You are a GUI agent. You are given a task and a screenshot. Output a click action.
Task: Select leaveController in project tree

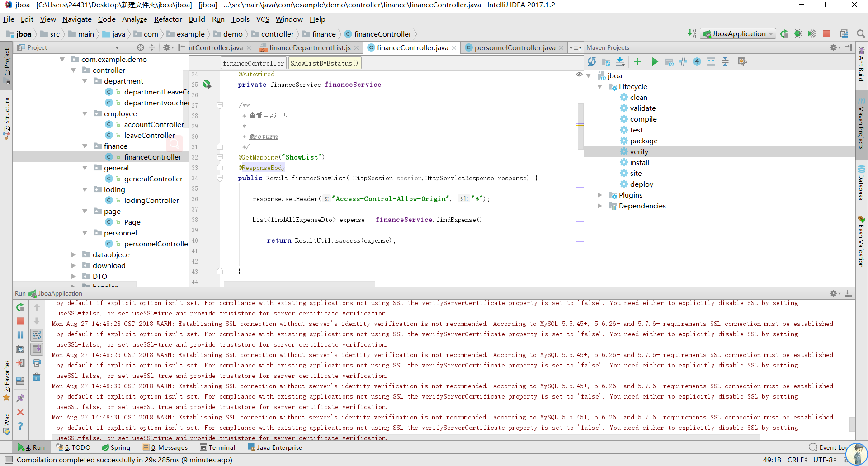click(149, 136)
